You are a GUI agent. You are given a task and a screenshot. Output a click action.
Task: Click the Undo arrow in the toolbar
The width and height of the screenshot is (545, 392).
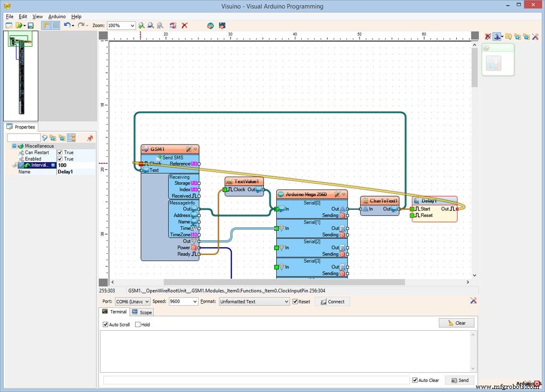pyautogui.click(x=67, y=26)
